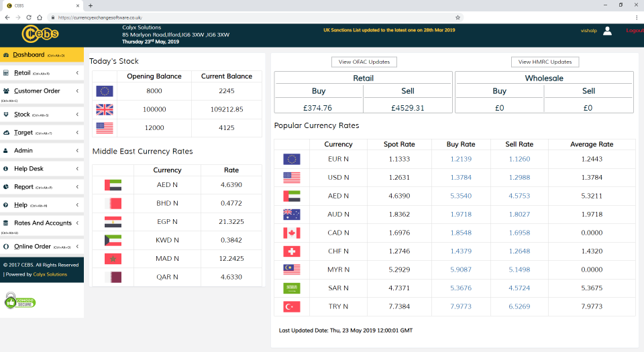
Task: Open a new browser tab
Action: [x=91, y=5]
